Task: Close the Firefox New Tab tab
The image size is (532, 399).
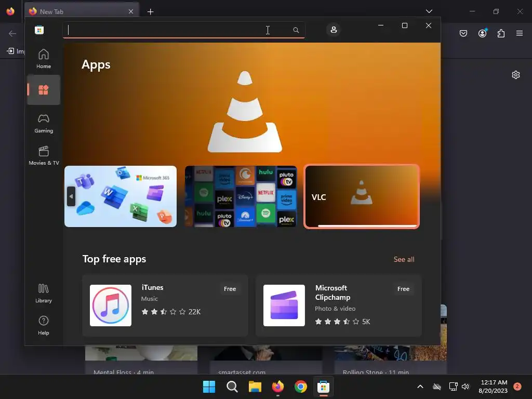Action: [x=131, y=11]
